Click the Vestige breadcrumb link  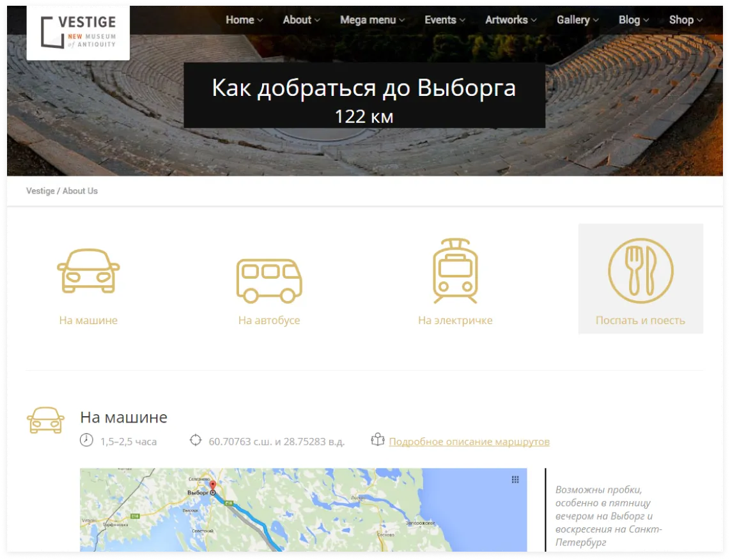tap(40, 191)
